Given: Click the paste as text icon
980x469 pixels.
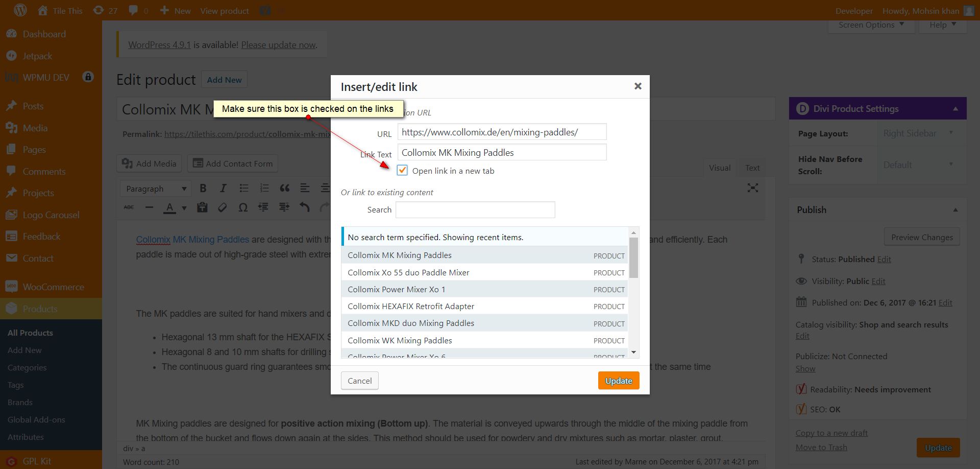Looking at the screenshot, I should click(x=202, y=207).
